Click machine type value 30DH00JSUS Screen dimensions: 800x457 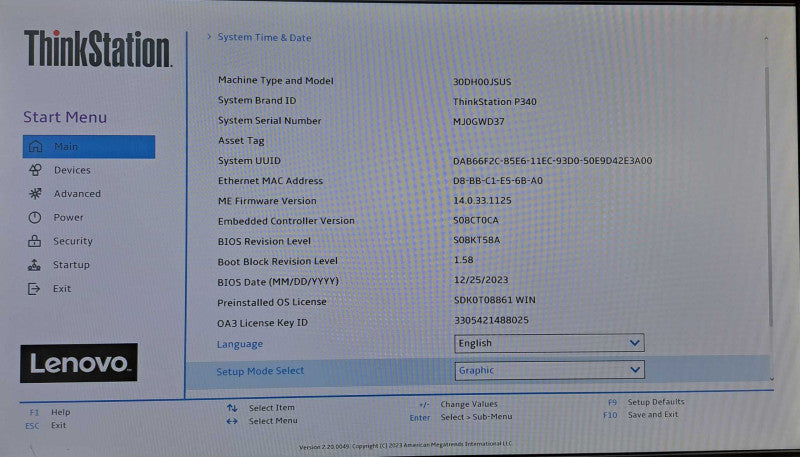coord(482,82)
